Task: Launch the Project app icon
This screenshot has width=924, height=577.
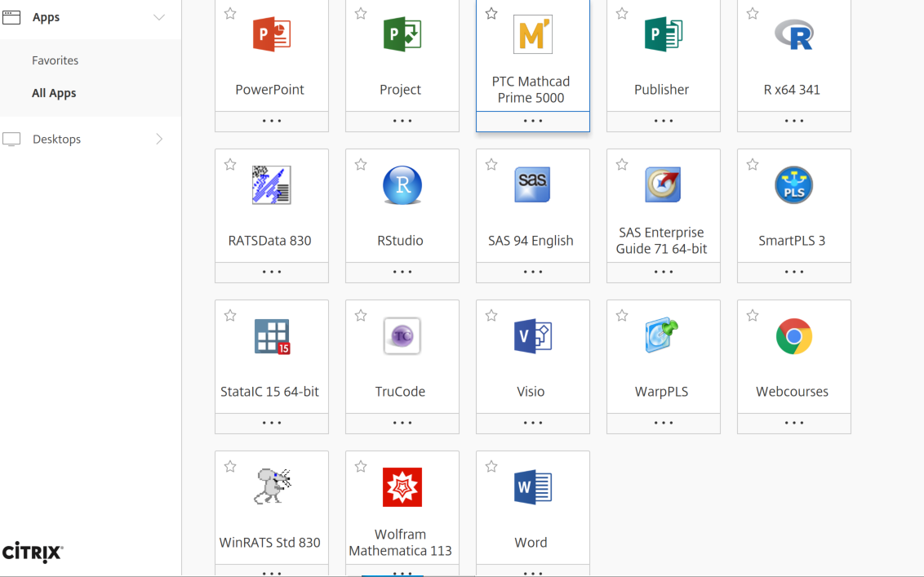Action: click(x=402, y=34)
